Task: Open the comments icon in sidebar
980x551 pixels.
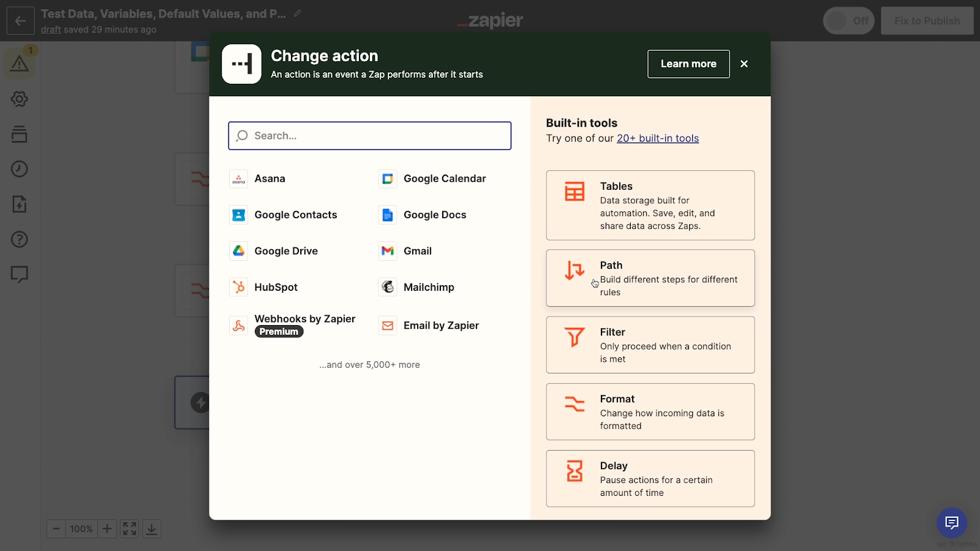Action: [x=20, y=274]
